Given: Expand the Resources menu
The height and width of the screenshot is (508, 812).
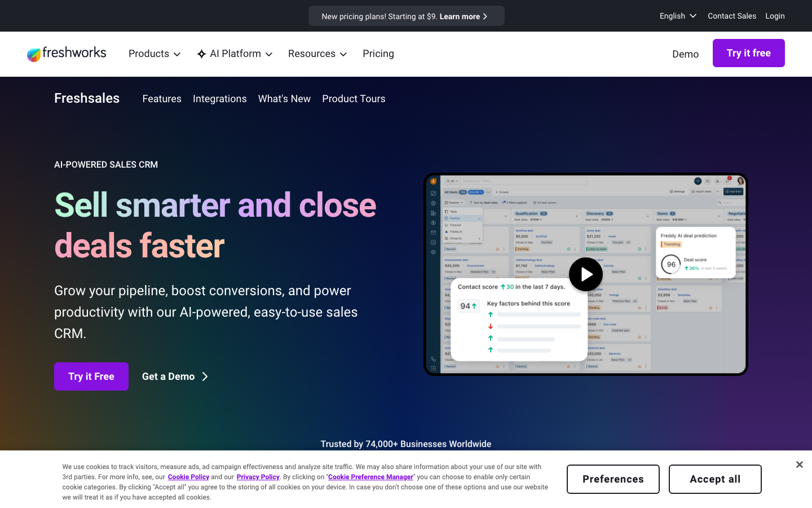Looking at the screenshot, I should tap(317, 54).
